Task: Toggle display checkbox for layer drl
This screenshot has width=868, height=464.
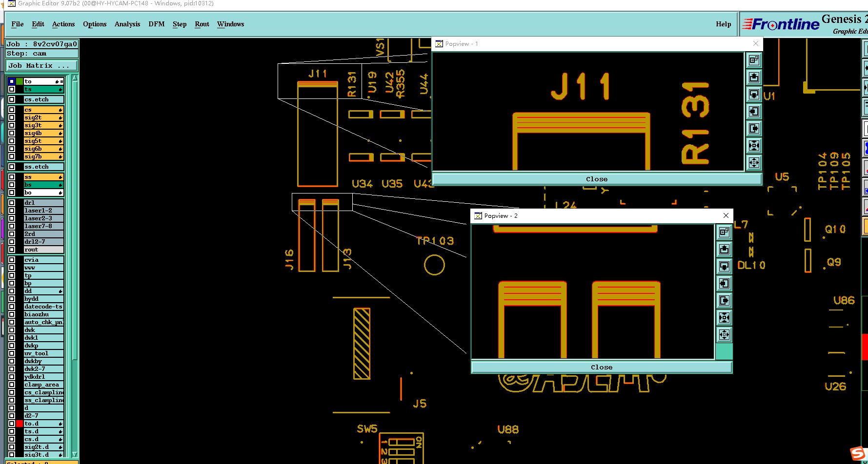Action: point(12,203)
